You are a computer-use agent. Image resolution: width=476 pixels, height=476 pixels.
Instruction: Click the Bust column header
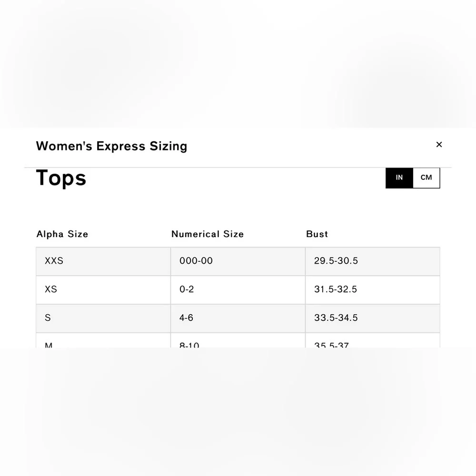pos(317,234)
